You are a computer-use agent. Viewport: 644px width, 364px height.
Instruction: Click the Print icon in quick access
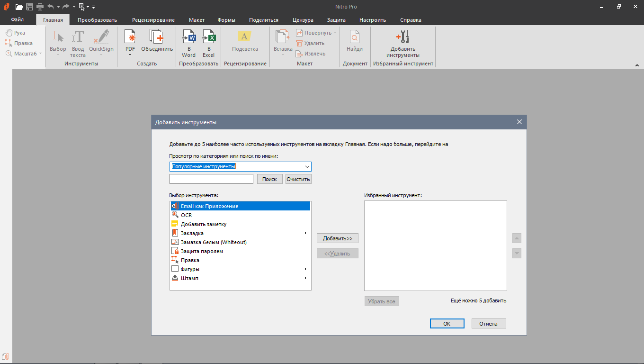40,7
